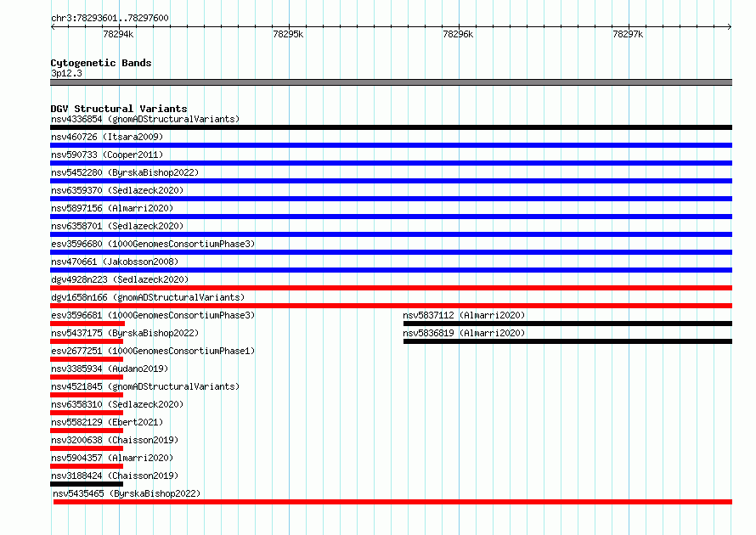Select esv3596681 1000GenomesConsortiumPhase3 label
This screenshot has width=756, height=535.
click(153, 315)
